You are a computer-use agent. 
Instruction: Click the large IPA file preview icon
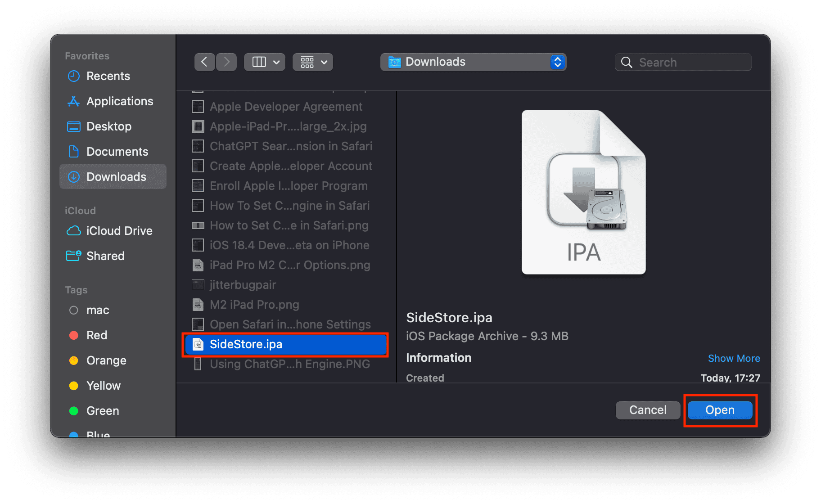583,192
